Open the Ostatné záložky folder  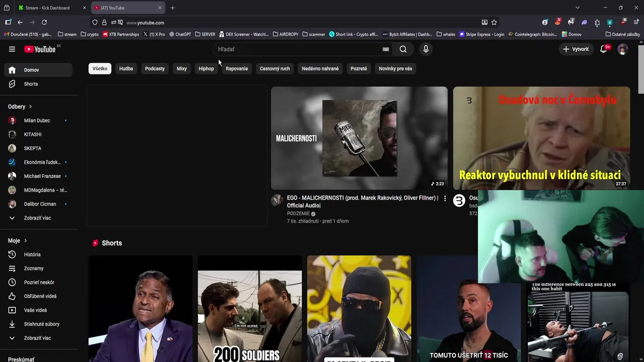click(x=622, y=34)
